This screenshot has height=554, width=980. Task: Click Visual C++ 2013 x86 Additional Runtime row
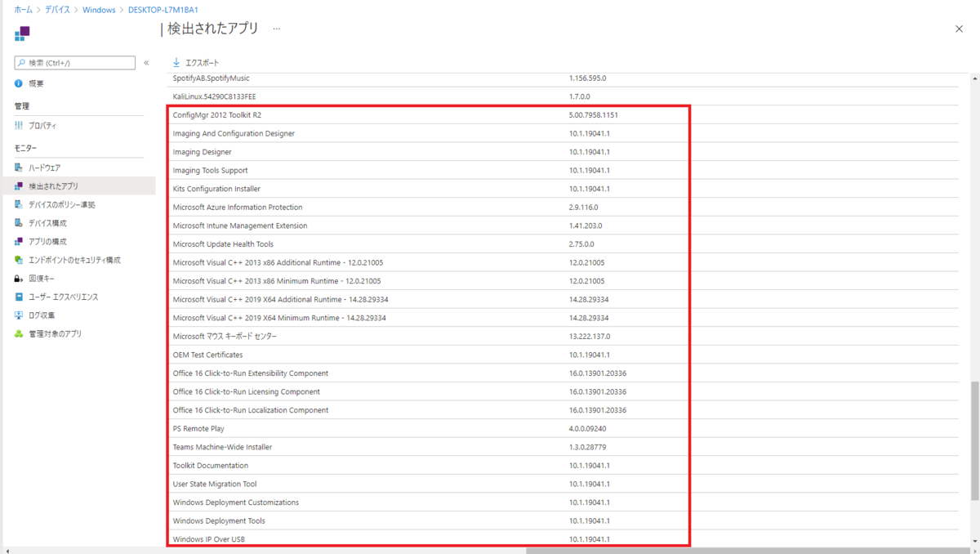pyautogui.click(x=565, y=262)
